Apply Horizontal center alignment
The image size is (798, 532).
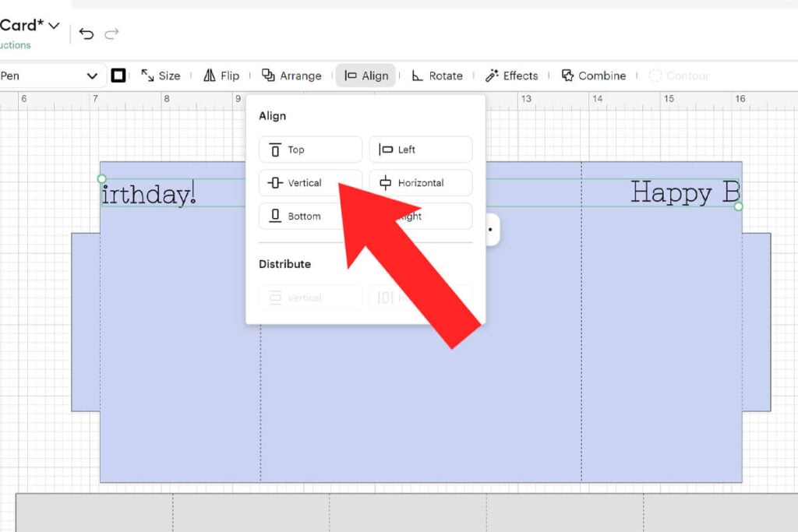pos(420,182)
